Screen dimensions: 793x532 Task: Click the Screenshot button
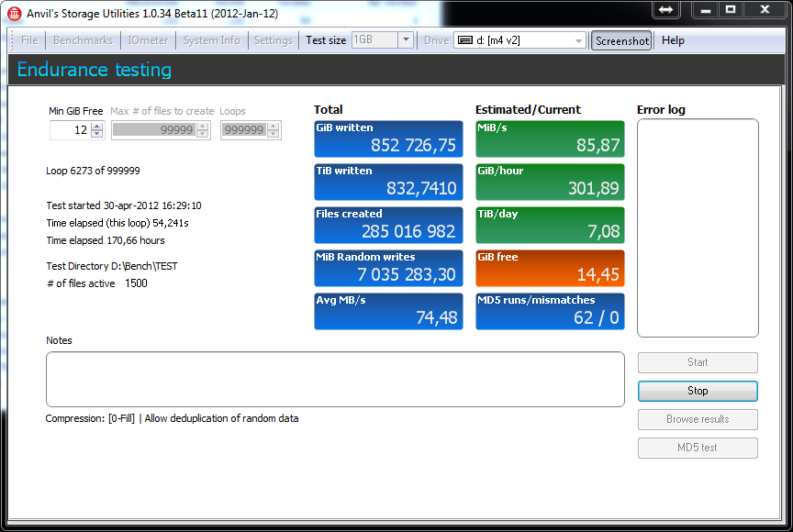(x=621, y=40)
